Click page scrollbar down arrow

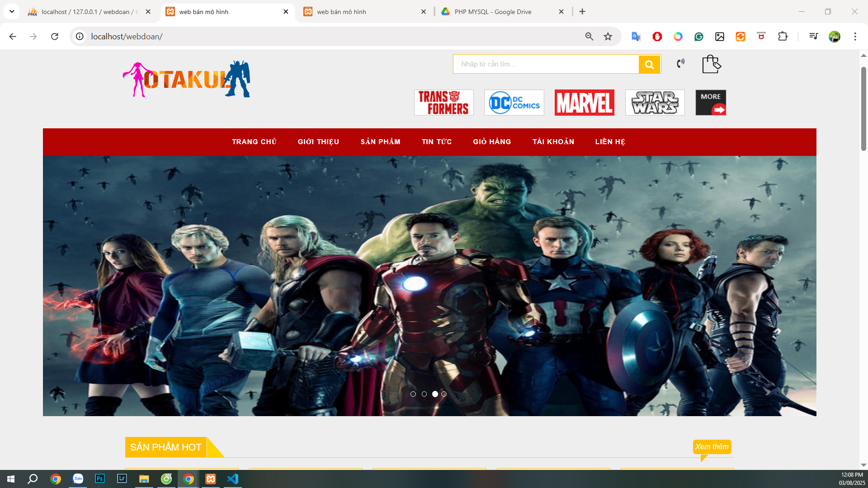point(863,465)
